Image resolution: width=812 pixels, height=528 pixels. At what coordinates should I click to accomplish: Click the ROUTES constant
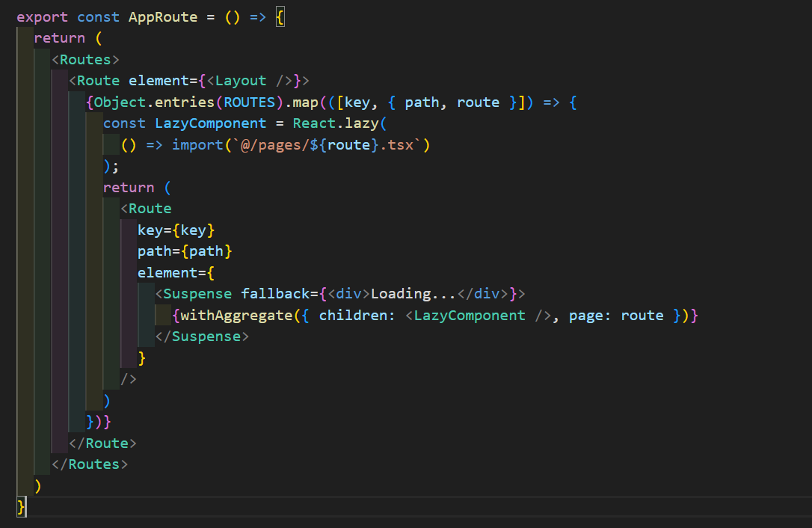click(x=250, y=102)
